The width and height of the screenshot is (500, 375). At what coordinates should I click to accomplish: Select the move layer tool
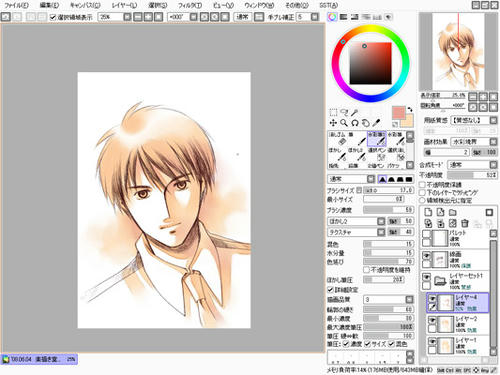[x=333, y=123]
